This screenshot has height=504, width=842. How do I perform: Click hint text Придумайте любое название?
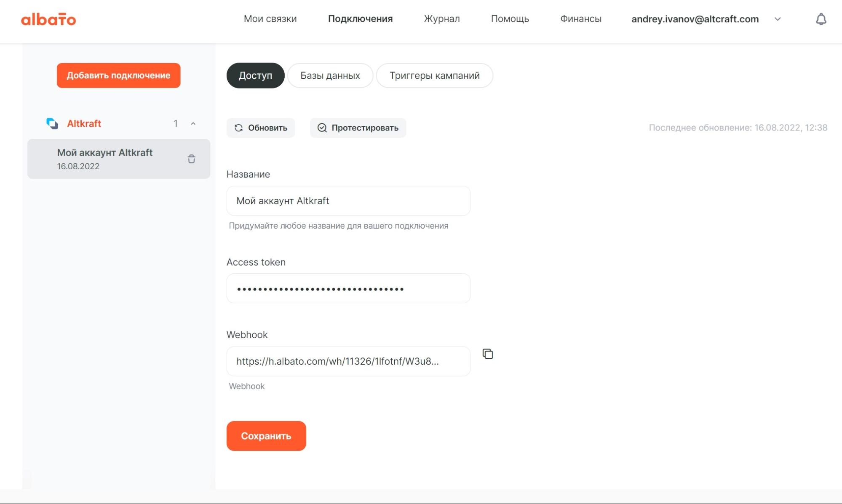tap(338, 226)
